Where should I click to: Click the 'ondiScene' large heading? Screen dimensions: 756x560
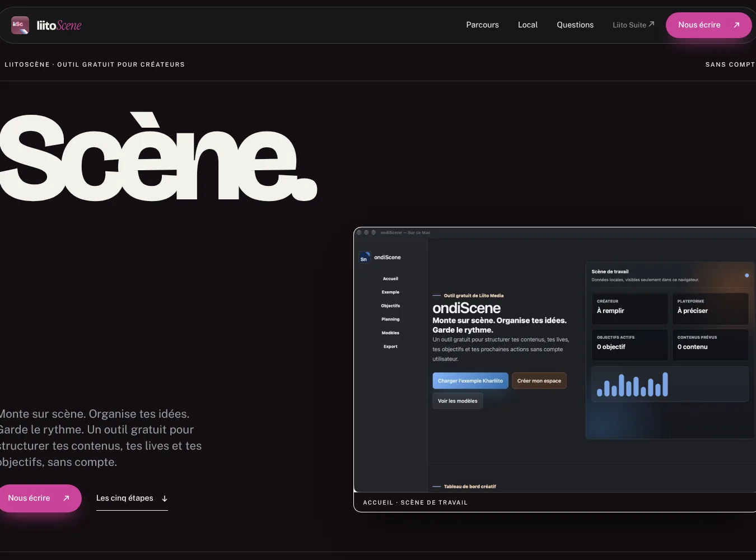[x=466, y=308]
